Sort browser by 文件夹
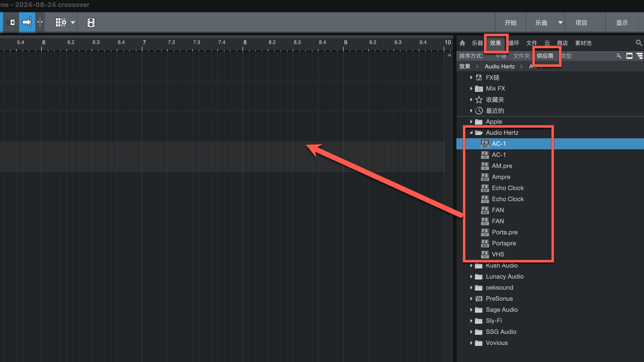Image resolution: width=644 pixels, height=362 pixels. tap(521, 56)
